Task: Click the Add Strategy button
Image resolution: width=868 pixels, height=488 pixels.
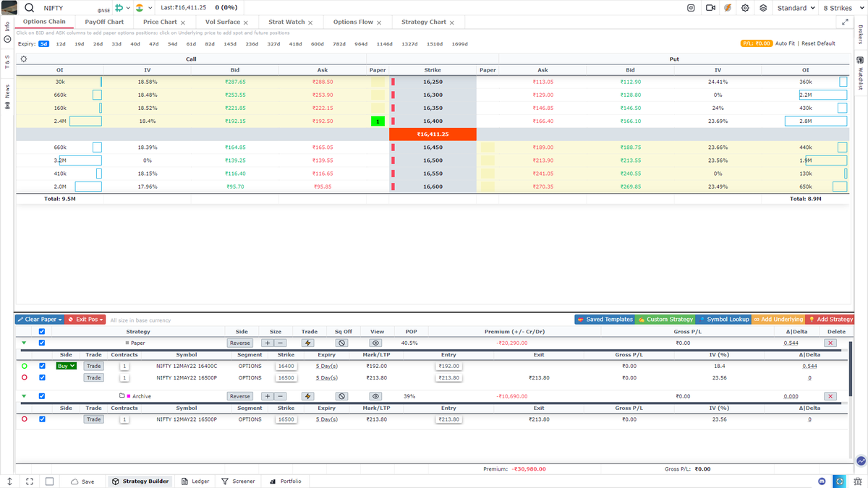Action: [x=830, y=319]
